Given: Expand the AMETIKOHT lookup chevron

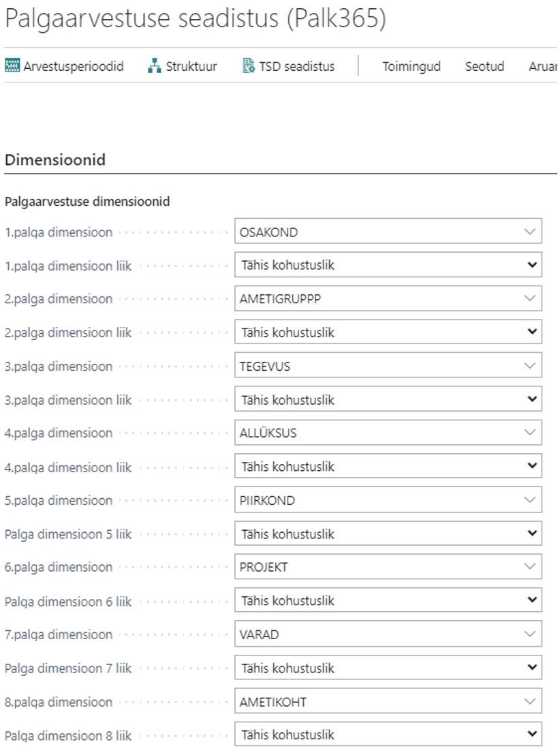Looking at the screenshot, I should [x=529, y=701].
